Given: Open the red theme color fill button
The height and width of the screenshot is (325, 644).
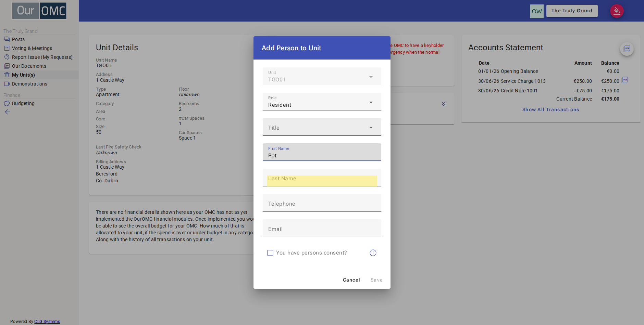Looking at the screenshot, I should click(617, 11).
